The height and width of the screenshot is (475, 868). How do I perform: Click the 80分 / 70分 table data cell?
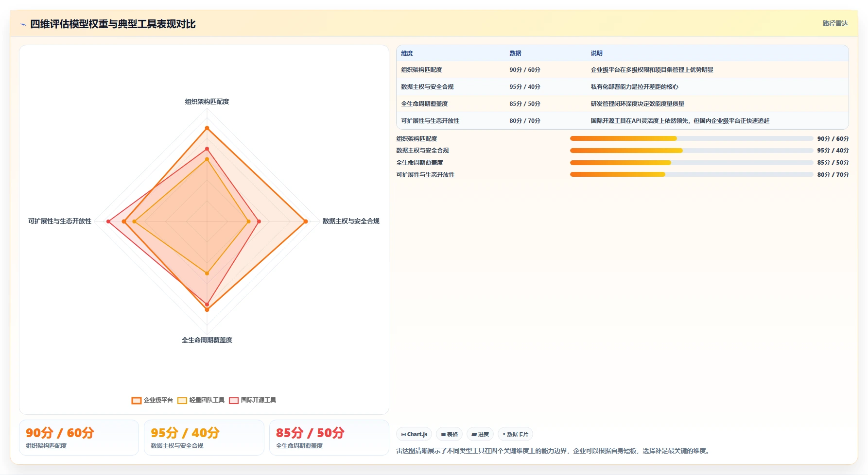(525, 121)
